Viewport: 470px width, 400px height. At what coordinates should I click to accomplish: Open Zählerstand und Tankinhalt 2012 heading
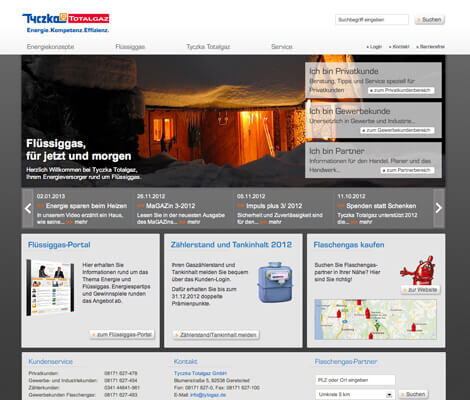(231, 245)
